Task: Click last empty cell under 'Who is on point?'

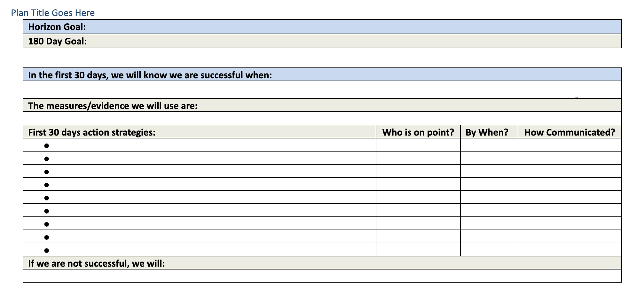Action: coord(418,250)
